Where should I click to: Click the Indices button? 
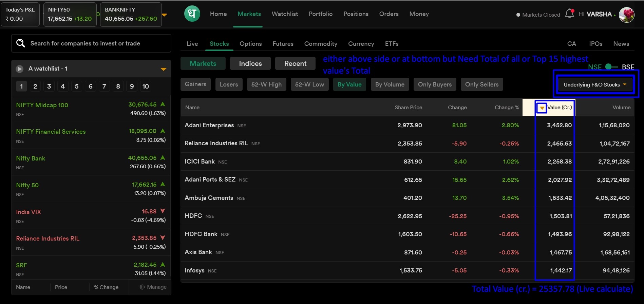pyautogui.click(x=250, y=63)
